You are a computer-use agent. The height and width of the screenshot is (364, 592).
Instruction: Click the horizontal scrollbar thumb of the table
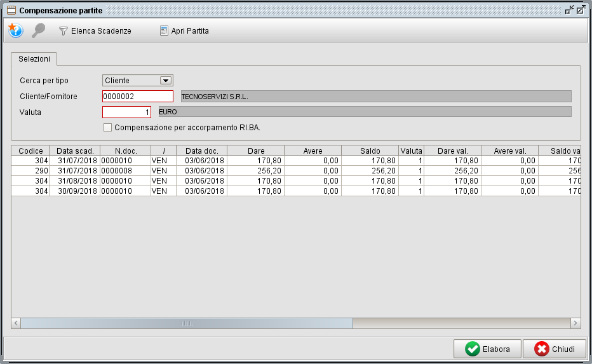point(187,323)
